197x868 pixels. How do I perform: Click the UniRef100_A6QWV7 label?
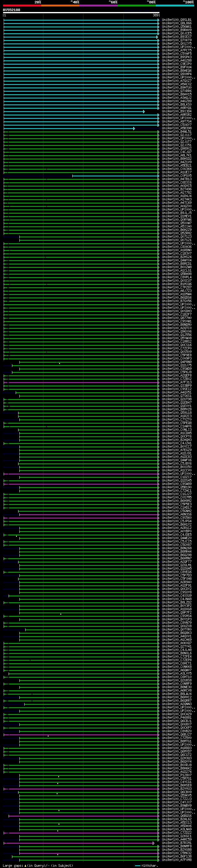(177, 670)
